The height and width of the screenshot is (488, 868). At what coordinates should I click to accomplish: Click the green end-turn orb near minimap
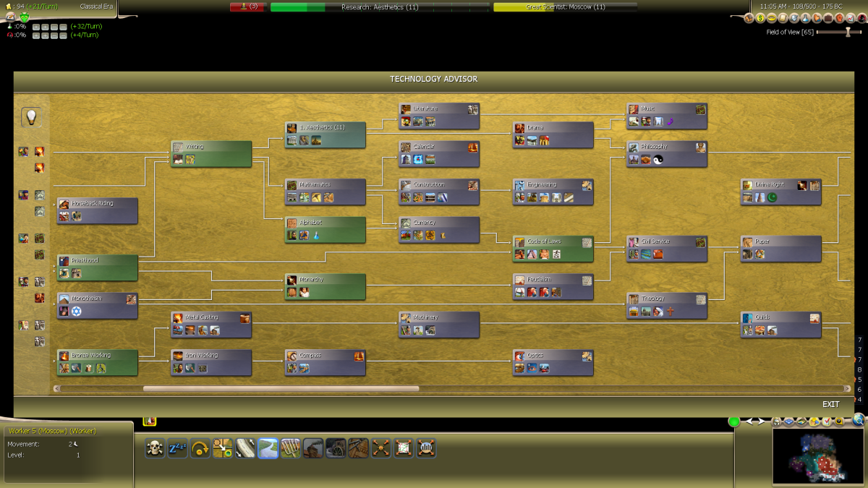click(734, 421)
